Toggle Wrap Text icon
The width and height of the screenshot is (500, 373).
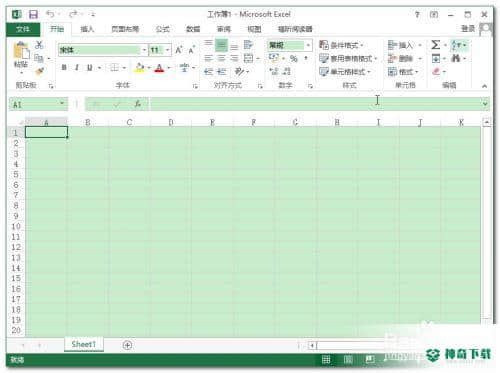pos(249,45)
